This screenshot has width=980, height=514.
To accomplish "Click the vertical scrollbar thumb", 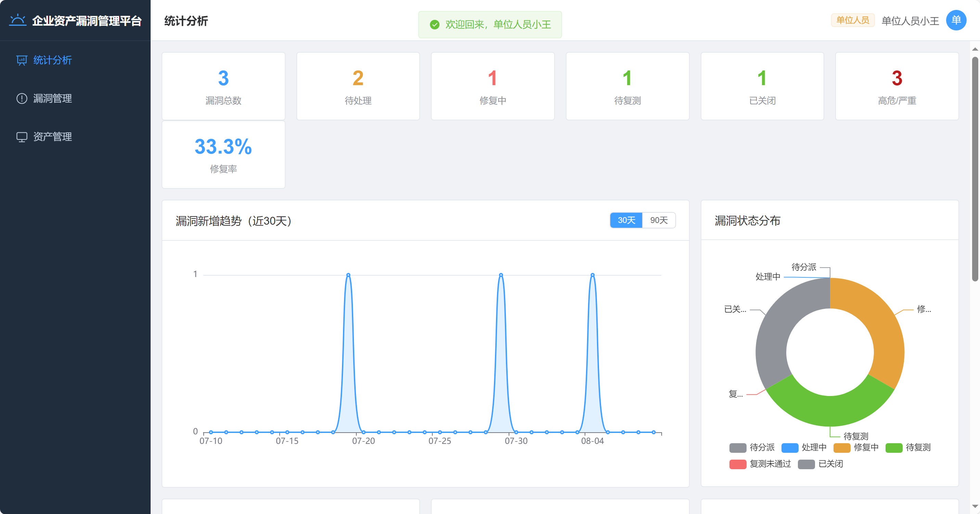I will pos(975,169).
